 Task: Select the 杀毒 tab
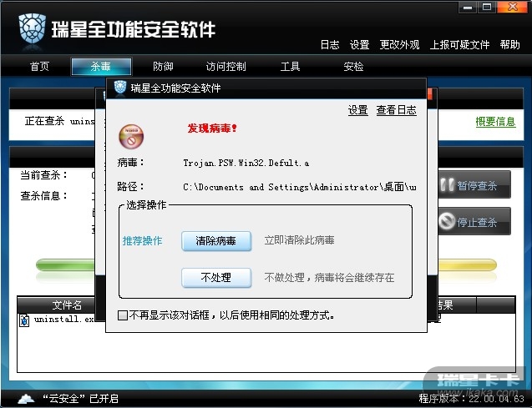pos(101,67)
